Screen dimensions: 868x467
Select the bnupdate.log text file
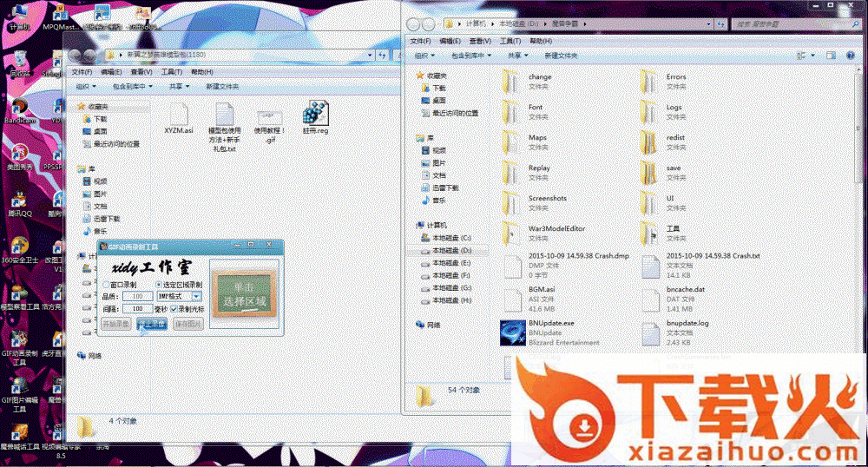tap(675, 332)
